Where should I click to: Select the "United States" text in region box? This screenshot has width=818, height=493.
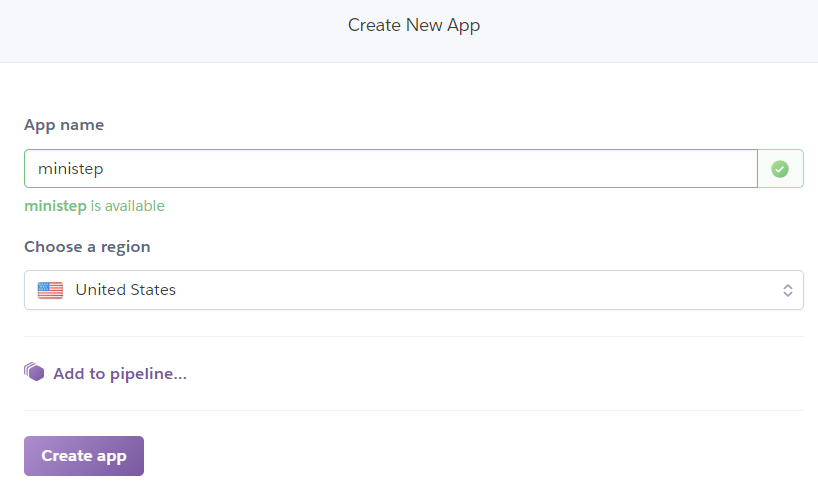point(126,290)
